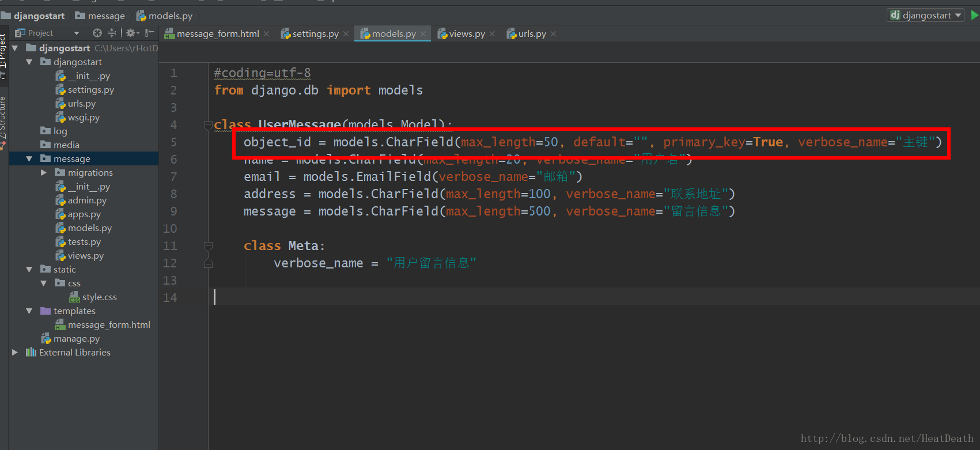Close the urls.py tab

pyautogui.click(x=553, y=34)
